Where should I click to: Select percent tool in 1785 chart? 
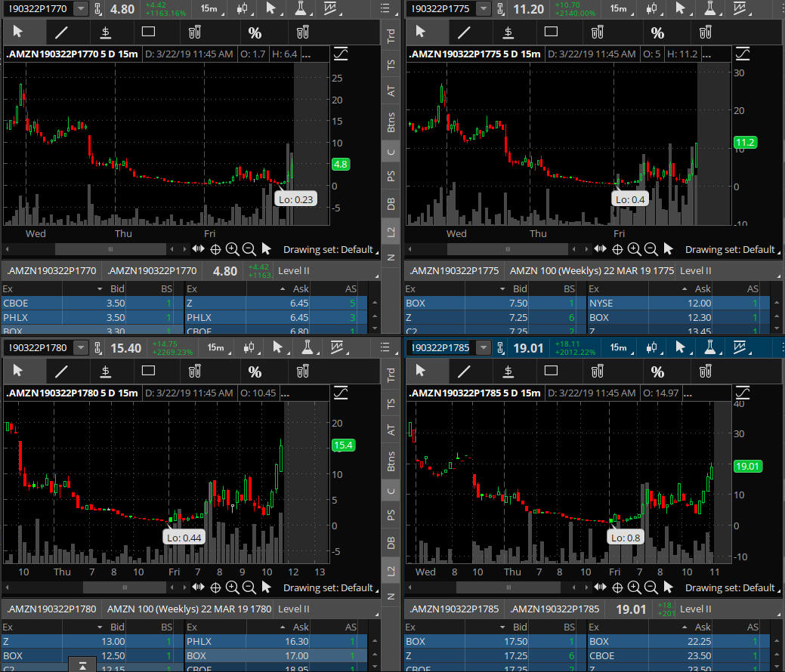[x=658, y=371]
